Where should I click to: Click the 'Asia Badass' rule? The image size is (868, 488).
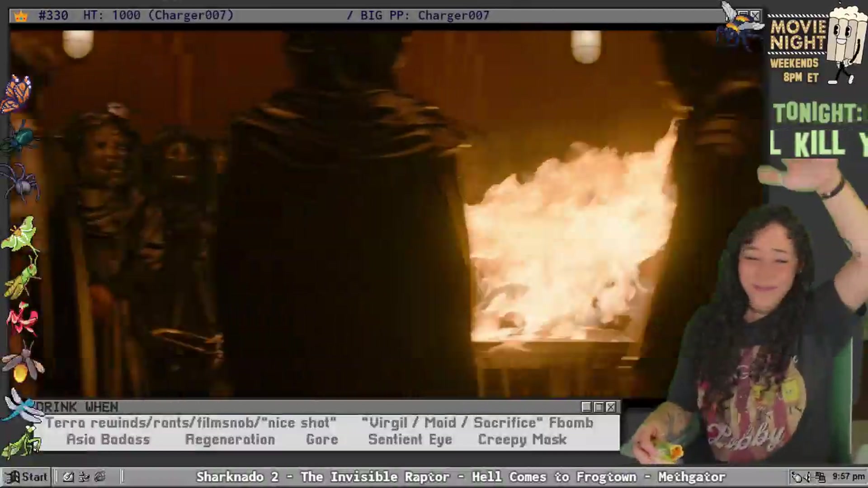[x=108, y=440]
